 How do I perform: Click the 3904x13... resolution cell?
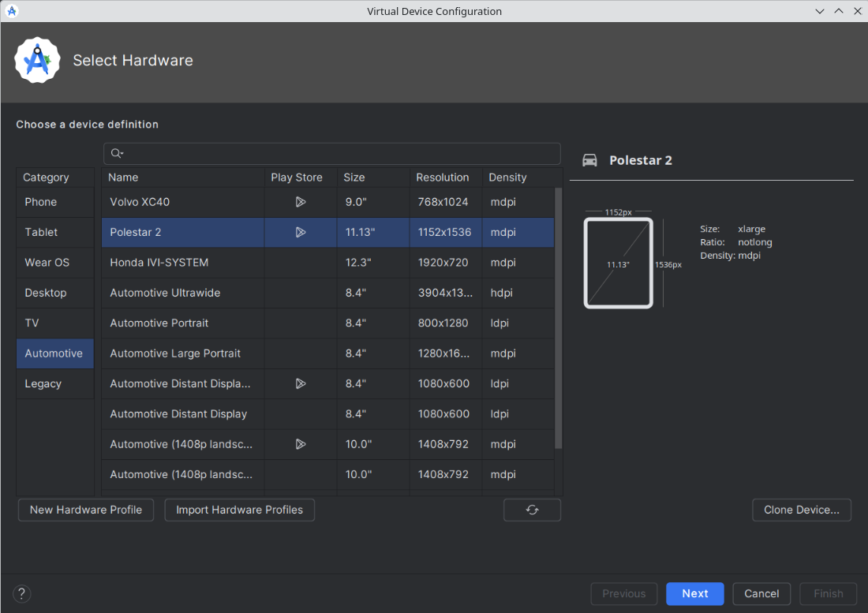point(446,293)
